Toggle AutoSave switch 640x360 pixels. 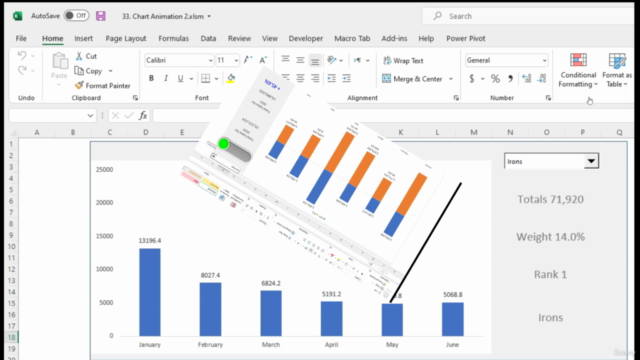coord(76,16)
